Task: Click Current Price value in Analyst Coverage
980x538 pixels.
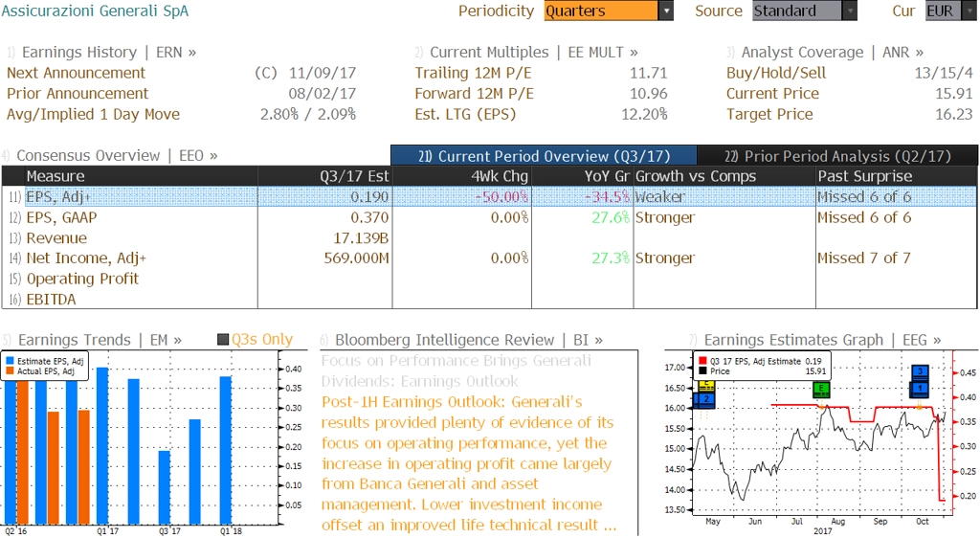Action: (954, 94)
